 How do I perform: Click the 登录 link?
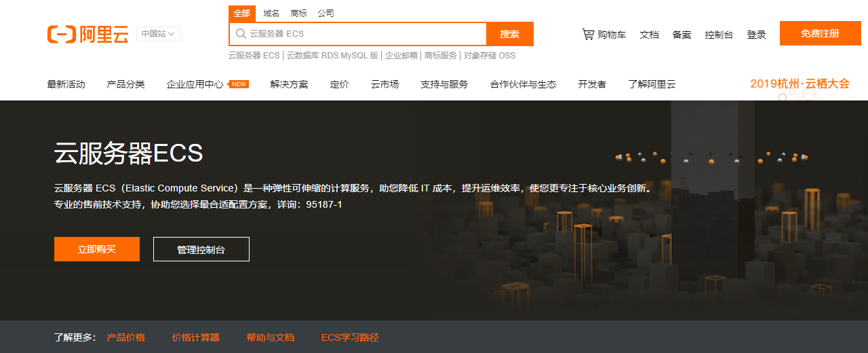tap(756, 35)
